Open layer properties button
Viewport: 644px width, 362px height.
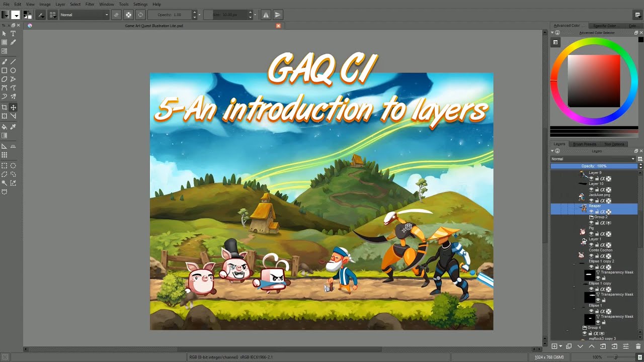(x=626, y=346)
